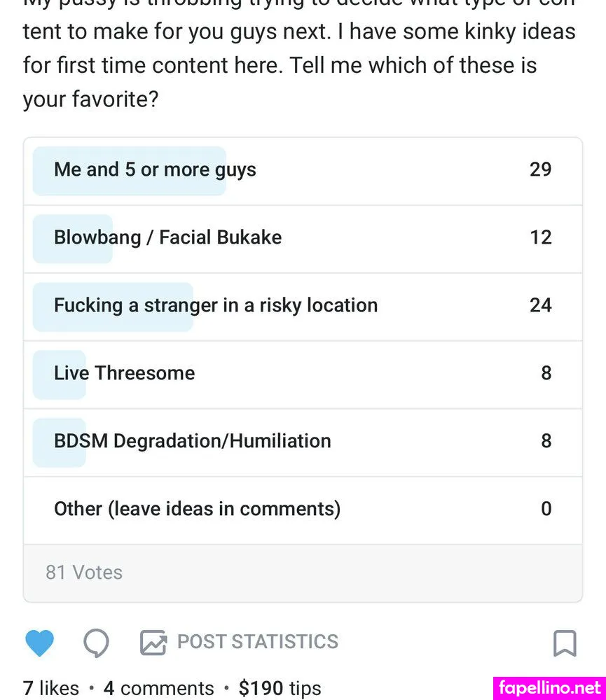Open comments using the speech bubble icon
606x700 pixels.
(x=96, y=643)
